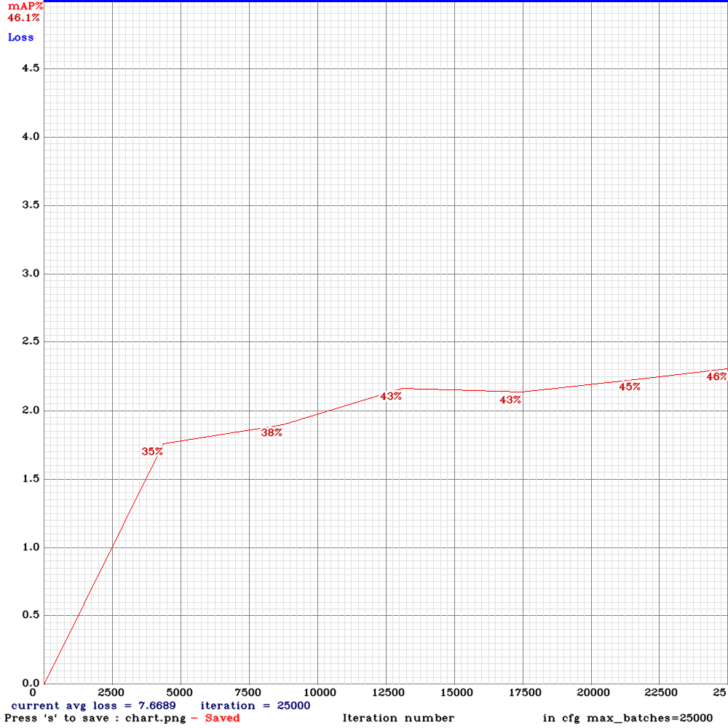Click the 35% mAP data label

[x=152, y=451]
